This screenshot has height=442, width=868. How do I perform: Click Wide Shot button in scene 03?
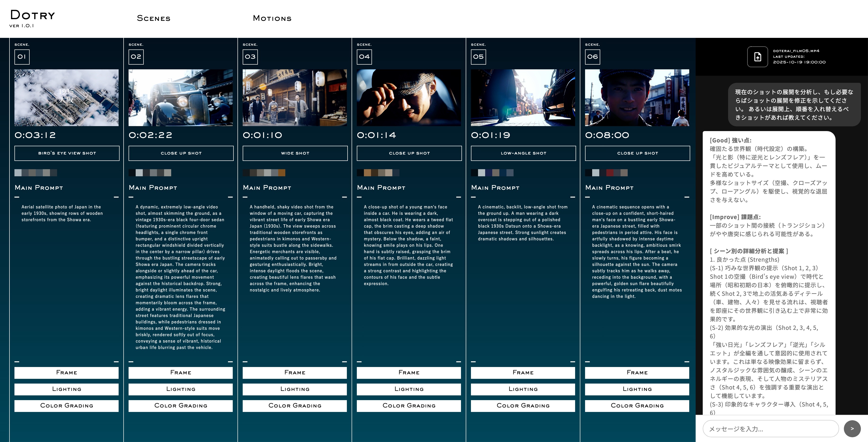click(x=295, y=153)
